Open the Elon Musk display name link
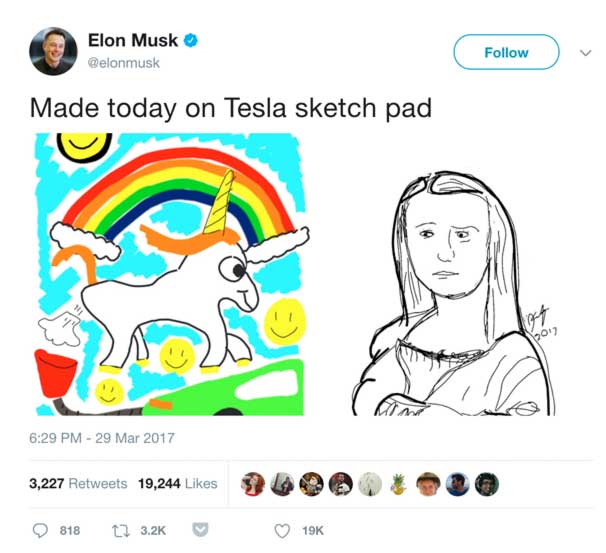The width and height of the screenshot is (606, 553). coord(133,40)
